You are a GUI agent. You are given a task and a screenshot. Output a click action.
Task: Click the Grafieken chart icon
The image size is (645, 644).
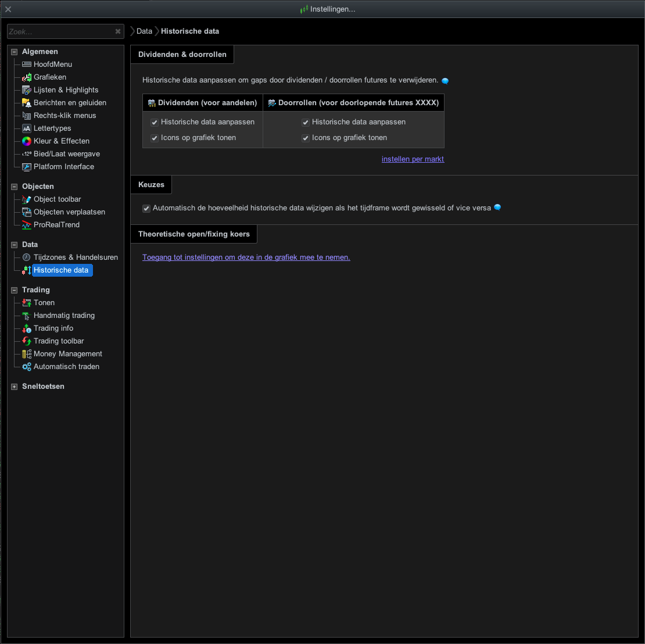coord(26,77)
